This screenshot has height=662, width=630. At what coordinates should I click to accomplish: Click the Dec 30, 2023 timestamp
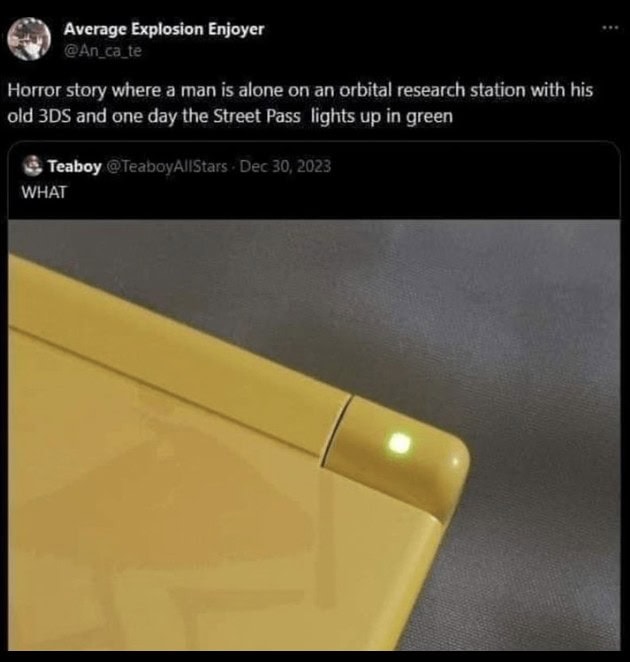pyautogui.click(x=285, y=166)
